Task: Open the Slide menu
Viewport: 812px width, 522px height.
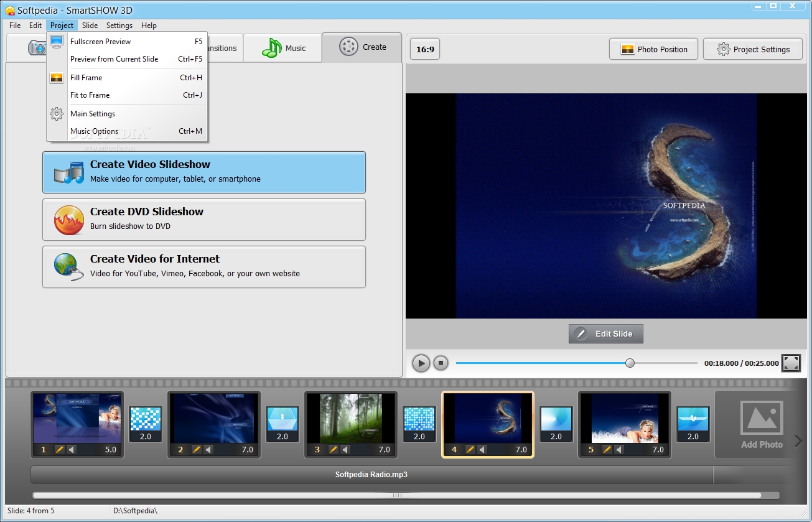Action: [90, 26]
